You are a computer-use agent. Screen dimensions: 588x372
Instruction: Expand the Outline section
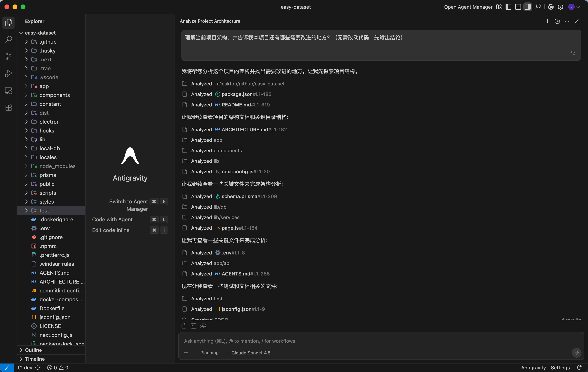[x=33, y=350]
